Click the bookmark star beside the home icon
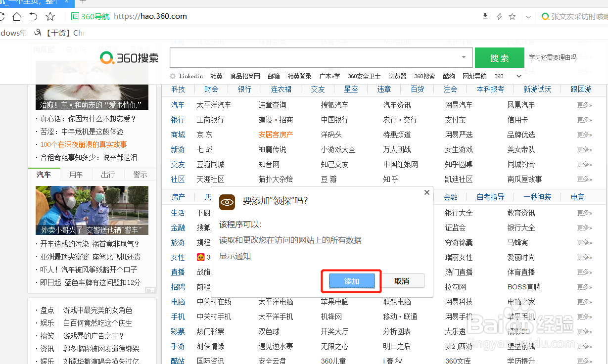608x364 pixels. 50,17
